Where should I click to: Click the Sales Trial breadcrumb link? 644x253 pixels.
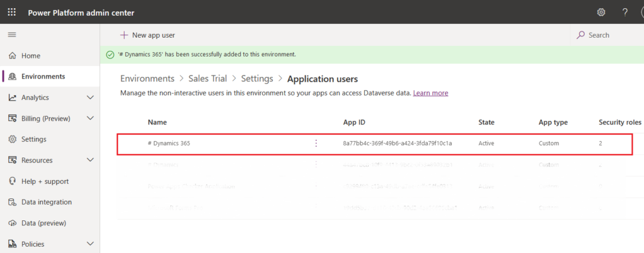pos(208,78)
